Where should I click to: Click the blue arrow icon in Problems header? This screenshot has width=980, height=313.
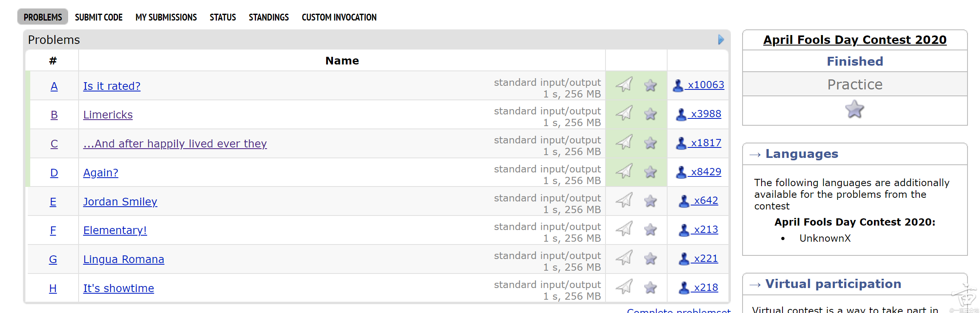point(721,39)
